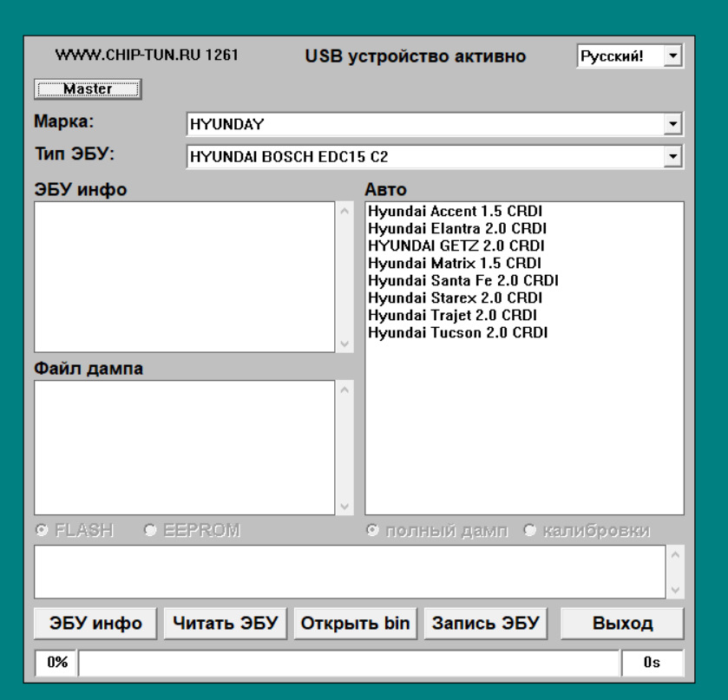Select Hyundai Matrix 1.5 CRDI
The width and height of the screenshot is (728, 700).
pos(455,263)
